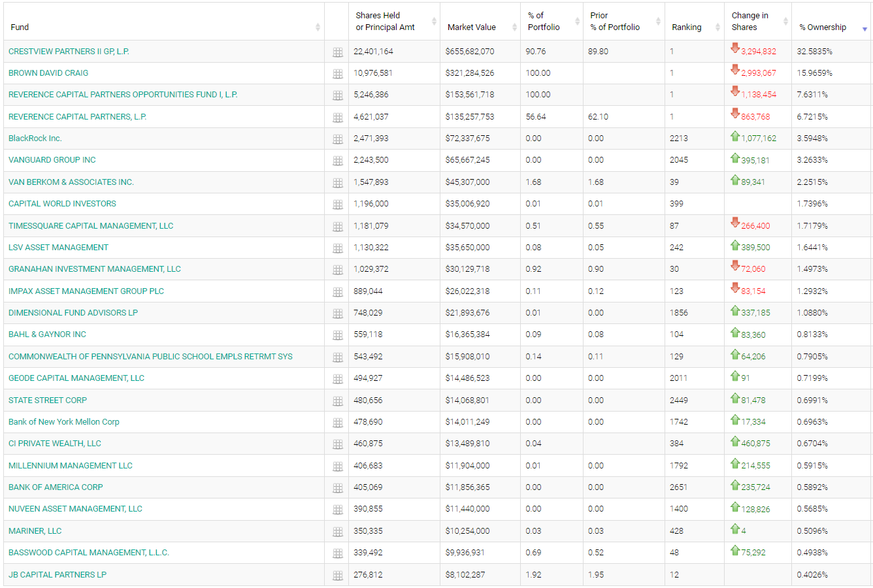Sort by Ranking column header
The width and height of the screenshot is (873, 588).
click(x=695, y=22)
